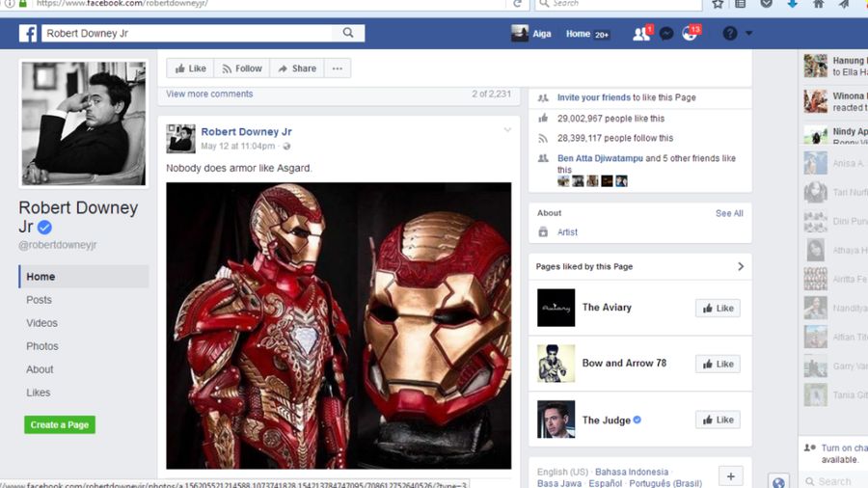Select the About tab in sidebar
The image size is (868, 488).
40,369
